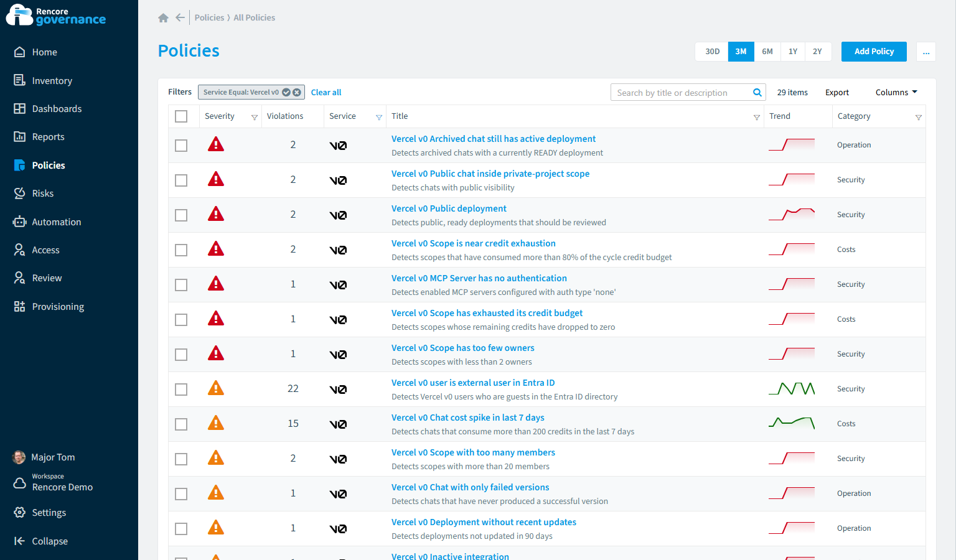Select the 2Y time range
This screenshot has height=560, width=956.
(x=817, y=52)
